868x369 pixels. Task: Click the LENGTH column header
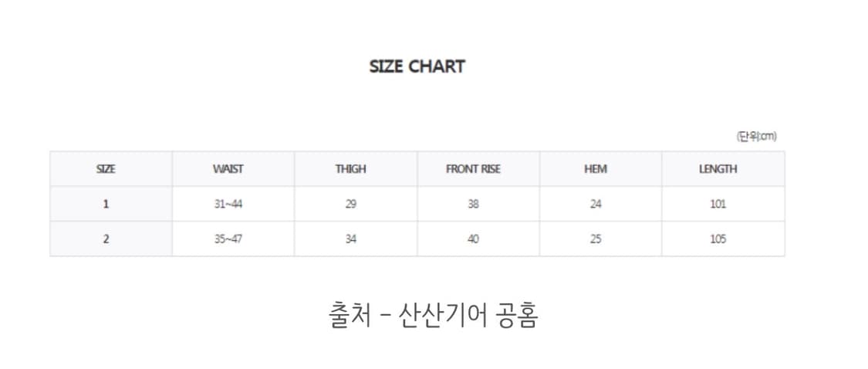tap(718, 169)
